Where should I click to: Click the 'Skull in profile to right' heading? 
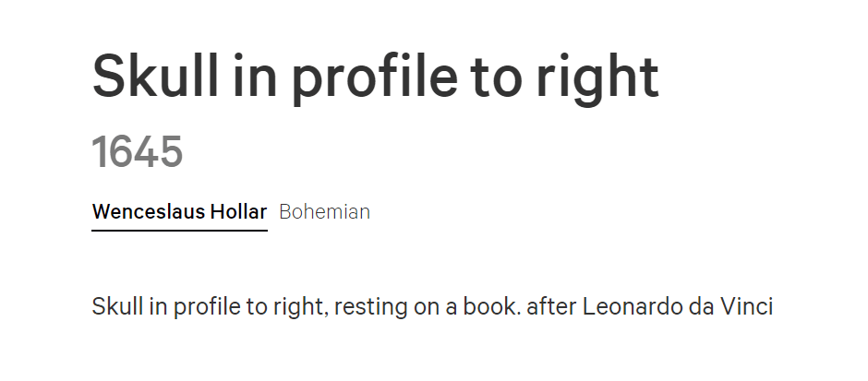point(375,77)
